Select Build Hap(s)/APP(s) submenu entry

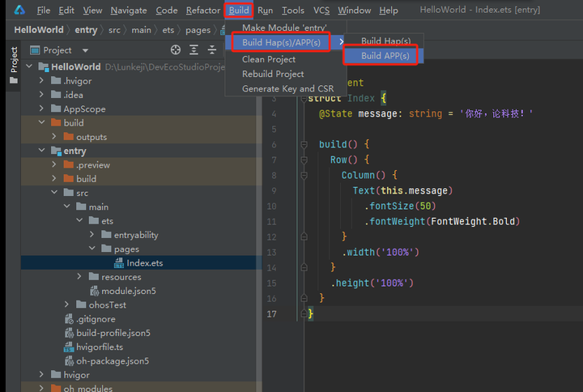[x=286, y=42]
